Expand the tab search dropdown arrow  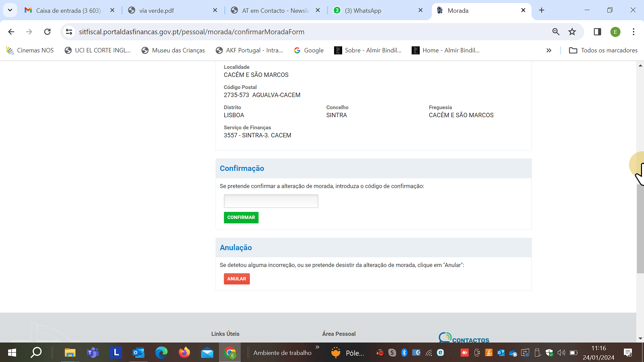click(10, 10)
